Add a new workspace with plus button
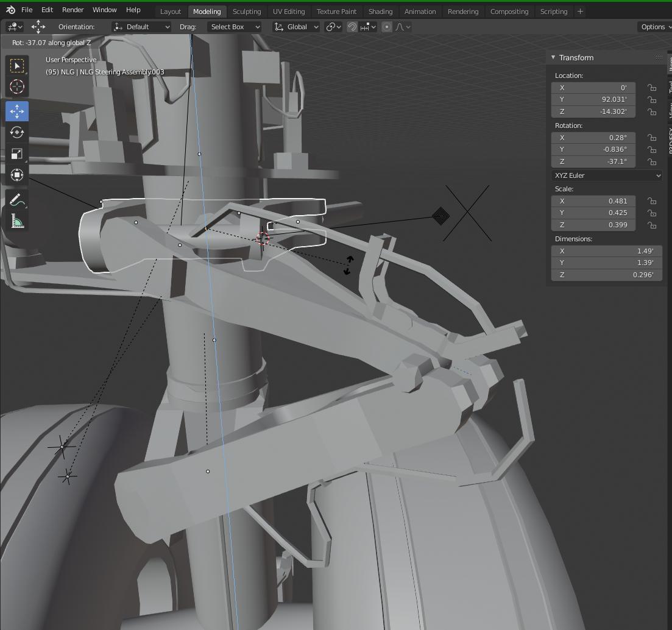This screenshot has height=630, width=672. pyautogui.click(x=580, y=12)
